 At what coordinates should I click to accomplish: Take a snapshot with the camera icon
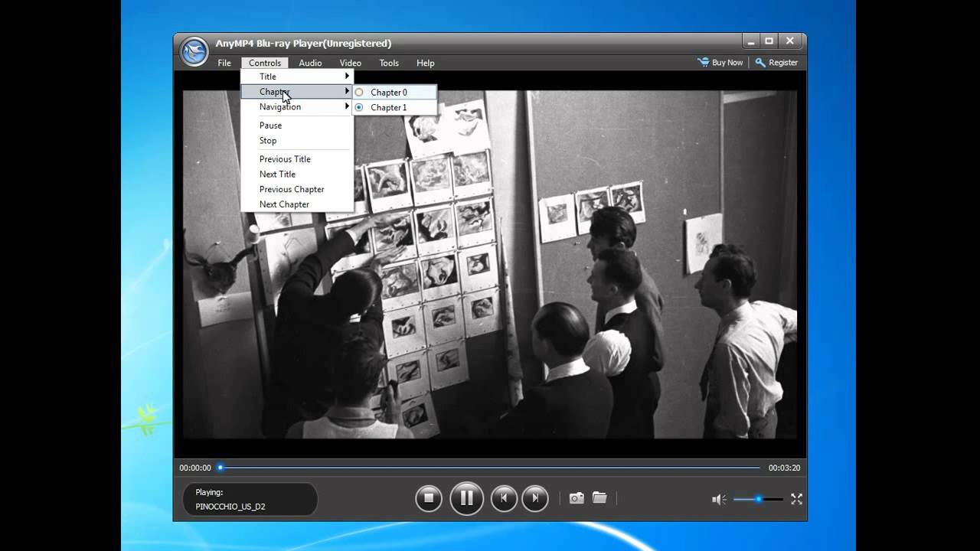[x=577, y=498]
